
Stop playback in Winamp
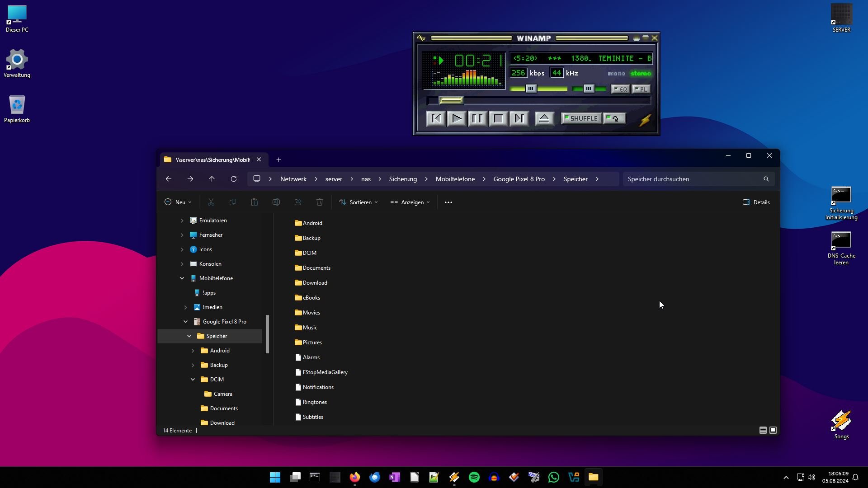(498, 118)
